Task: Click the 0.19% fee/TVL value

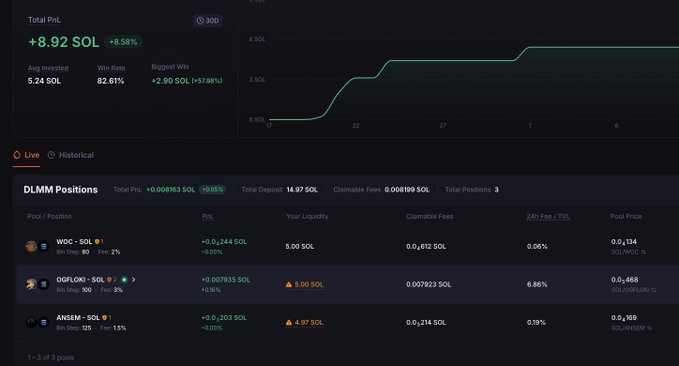Action: pos(536,323)
